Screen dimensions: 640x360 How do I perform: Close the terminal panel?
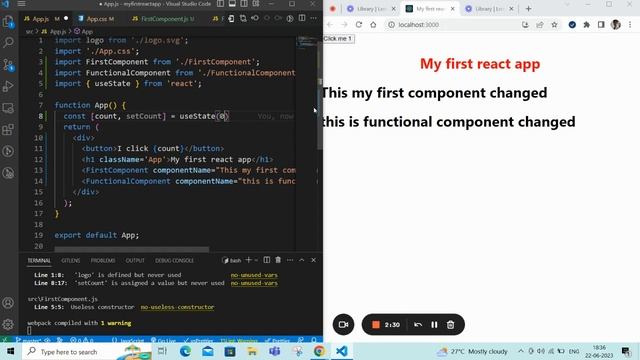click(313, 260)
